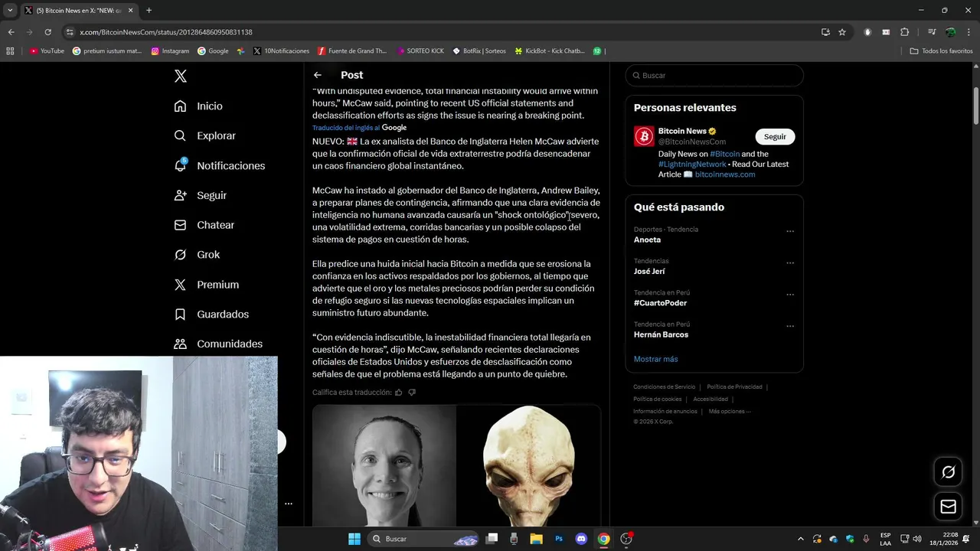Go to Inicio in the X sidebar
This screenshot has height=551, width=980.
click(198, 106)
